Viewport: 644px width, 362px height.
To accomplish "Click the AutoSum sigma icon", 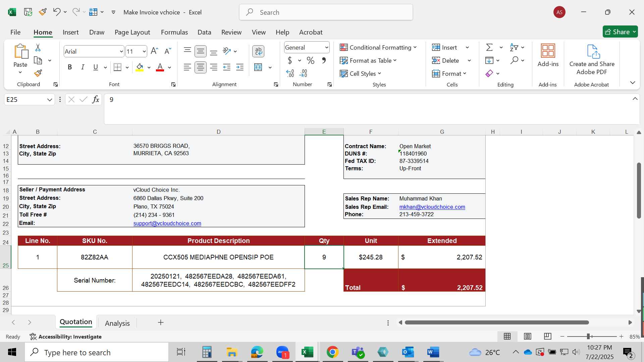I will [x=489, y=48].
